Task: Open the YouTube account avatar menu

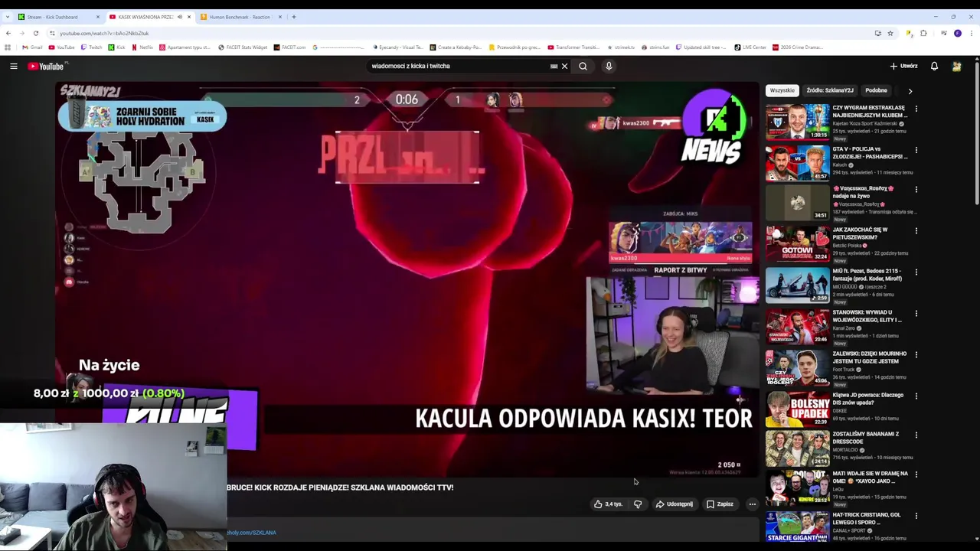Action: [x=956, y=67]
